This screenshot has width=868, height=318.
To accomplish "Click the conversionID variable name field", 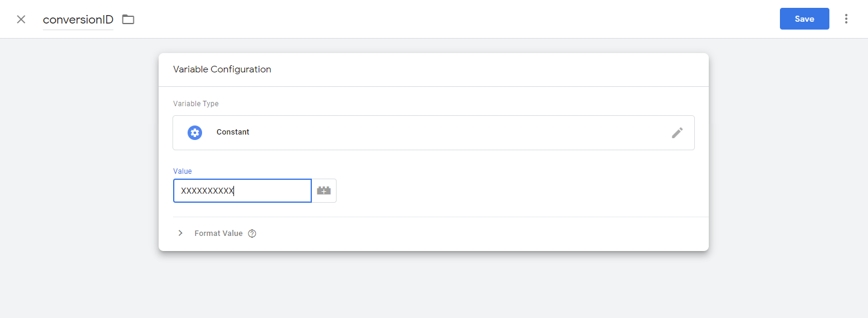I will (78, 19).
